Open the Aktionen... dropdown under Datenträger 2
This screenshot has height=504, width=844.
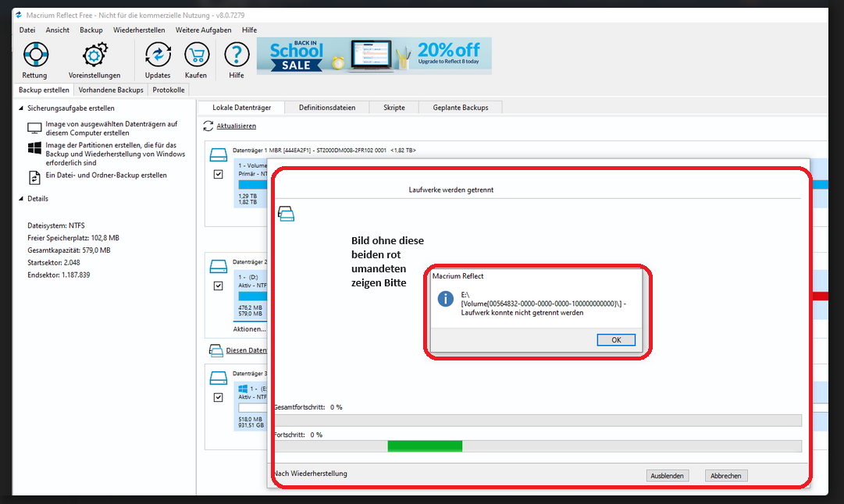pos(249,328)
